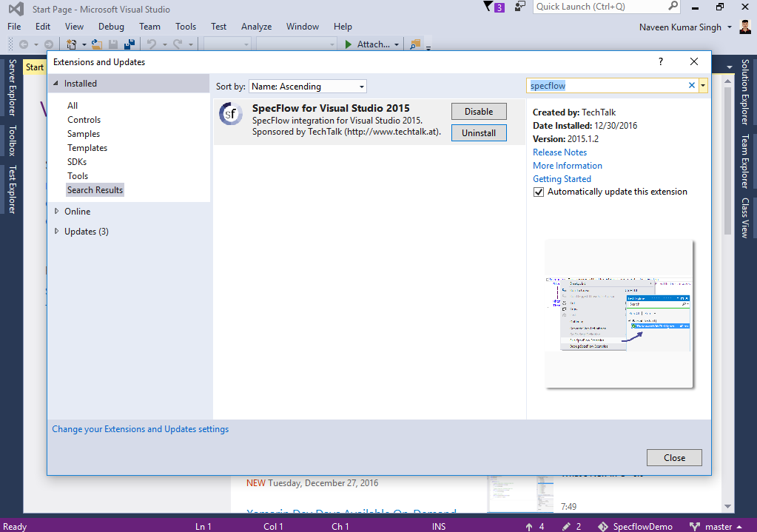Toggle Automatically update this extension checkbox
The image size is (757, 532).
click(538, 192)
